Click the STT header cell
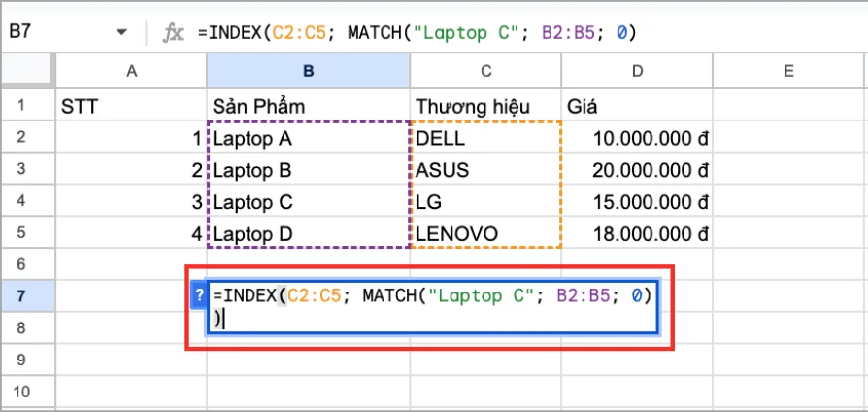Viewport: 868px width, 412px height. pyautogui.click(x=131, y=105)
